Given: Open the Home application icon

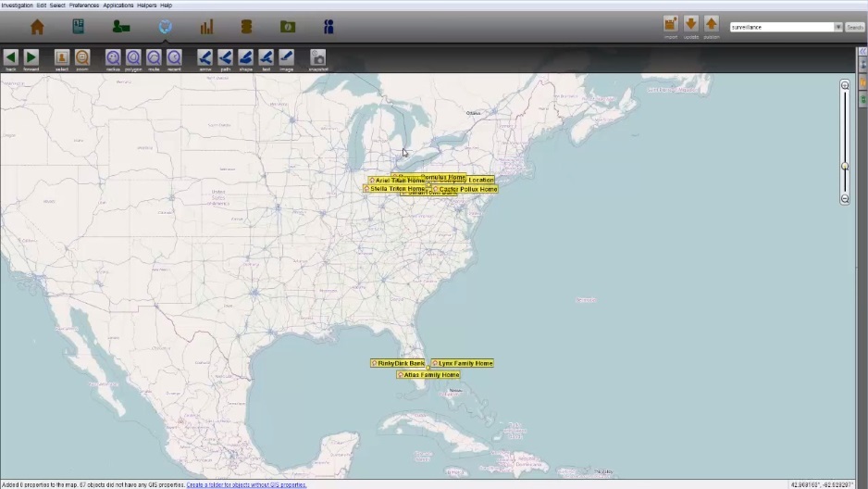Looking at the screenshot, I should [x=37, y=27].
